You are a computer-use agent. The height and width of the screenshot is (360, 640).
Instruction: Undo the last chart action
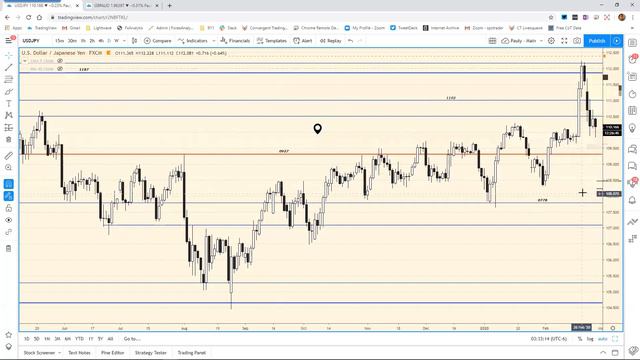[350, 41]
